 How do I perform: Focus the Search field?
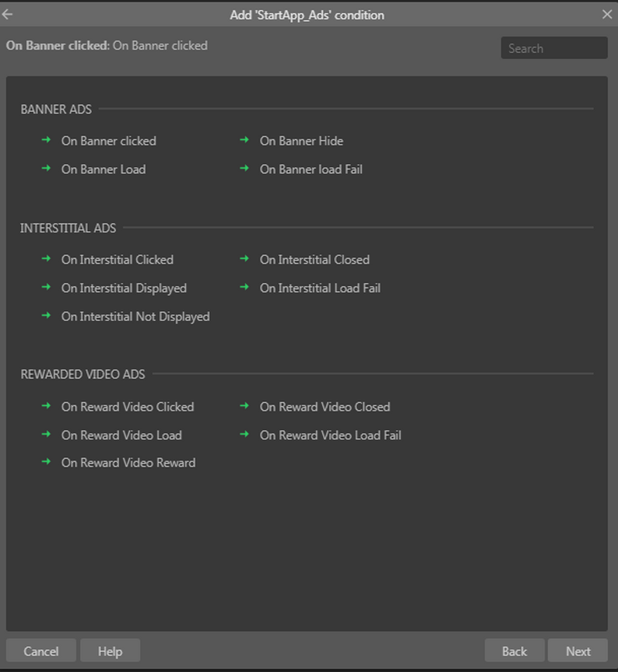[x=554, y=48]
